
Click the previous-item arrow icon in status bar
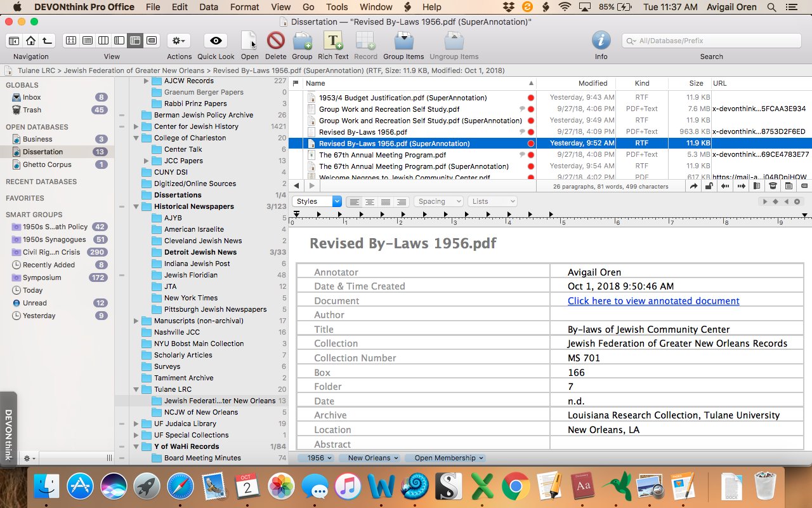pyautogui.click(x=725, y=186)
